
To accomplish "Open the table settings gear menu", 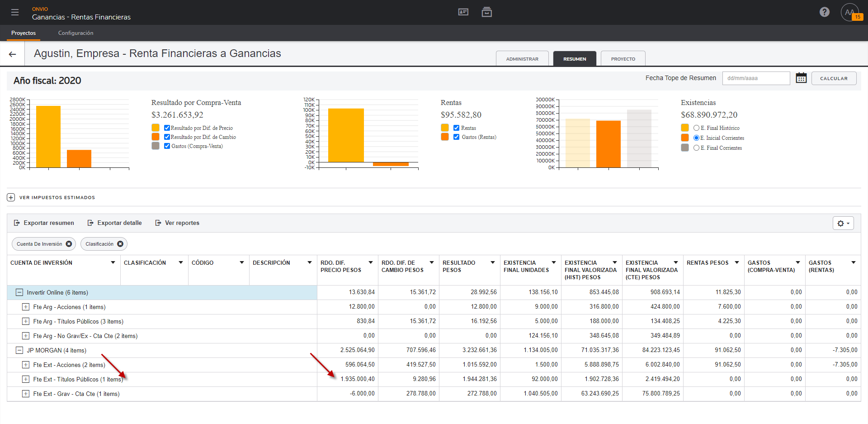I will click(843, 223).
